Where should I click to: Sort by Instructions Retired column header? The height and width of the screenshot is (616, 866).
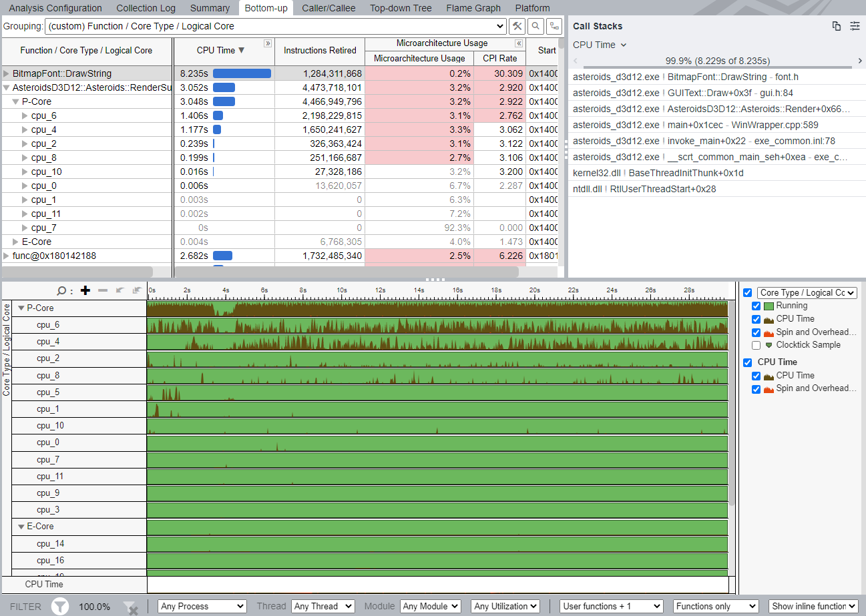tap(320, 50)
